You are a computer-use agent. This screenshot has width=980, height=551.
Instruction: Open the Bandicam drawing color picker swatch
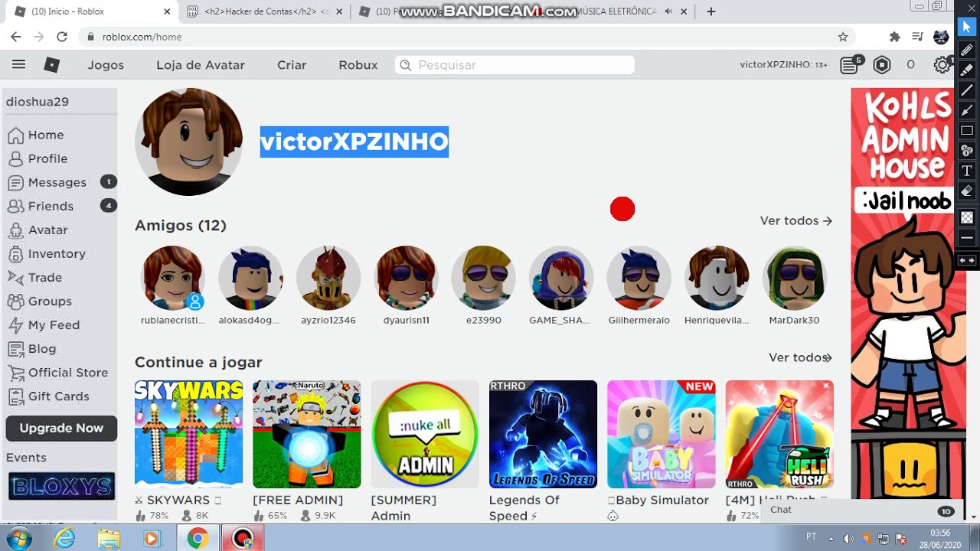pyautogui.click(x=966, y=217)
